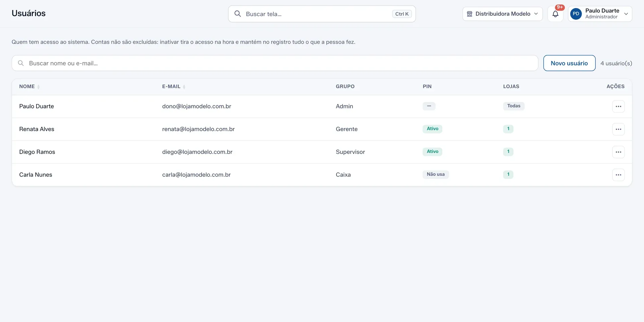Click the dash PIN badge for Paulo Duarte
This screenshot has height=322, width=644.
429,106
